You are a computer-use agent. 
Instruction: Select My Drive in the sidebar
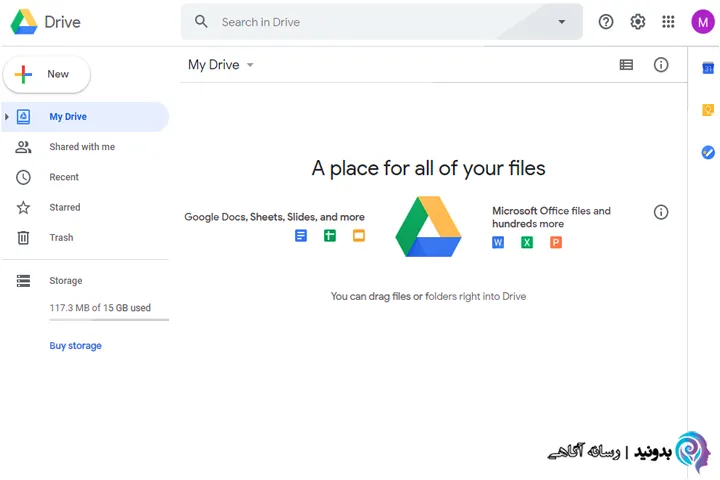pos(85,117)
